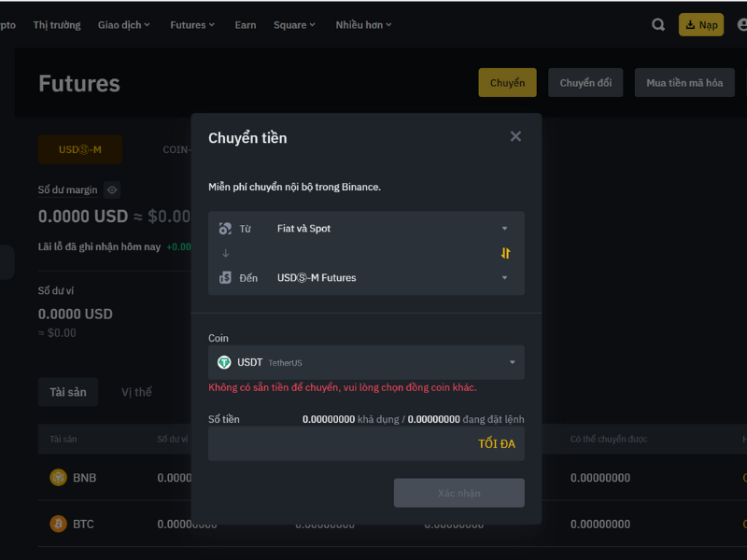The height and width of the screenshot is (560, 747).
Task: Click the BTC coin icon
Action: tap(58, 524)
